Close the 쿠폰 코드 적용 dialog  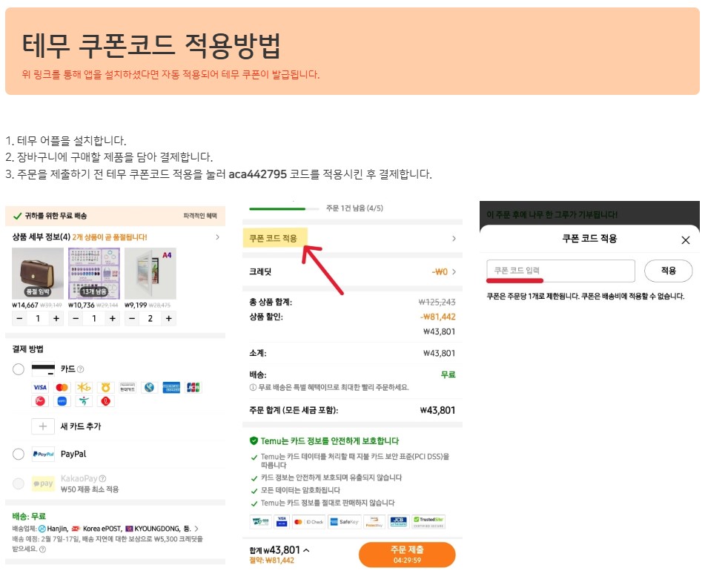[685, 240]
